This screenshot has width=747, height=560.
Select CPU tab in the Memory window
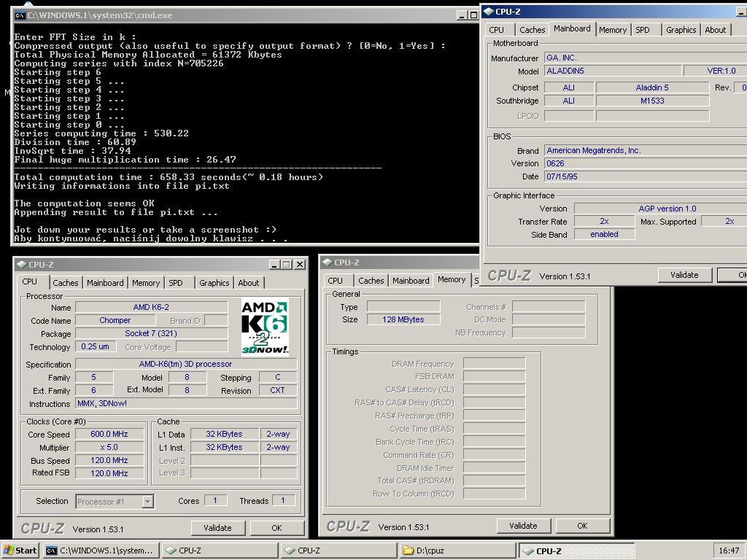(x=336, y=281)
